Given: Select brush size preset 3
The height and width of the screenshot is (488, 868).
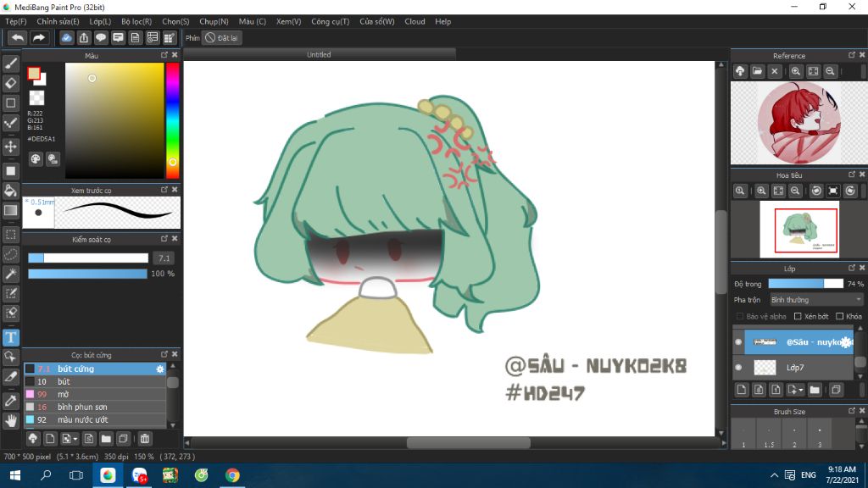Looking at the screenshot, I should 820,434.
